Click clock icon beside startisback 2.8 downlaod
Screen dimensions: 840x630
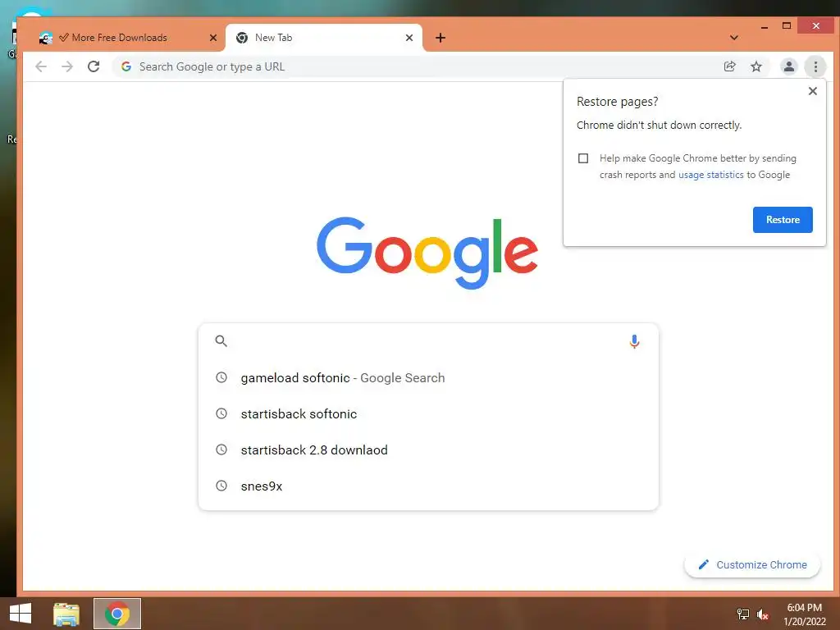pos(221,450)
